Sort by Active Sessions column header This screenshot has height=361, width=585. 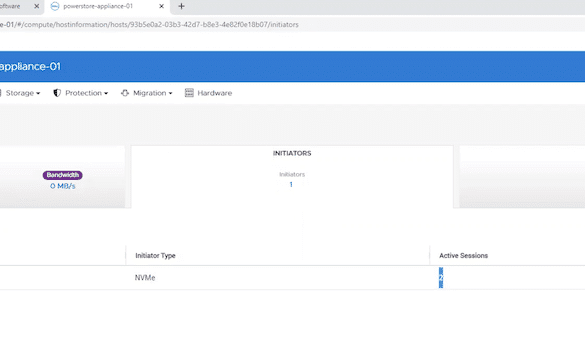463,255
